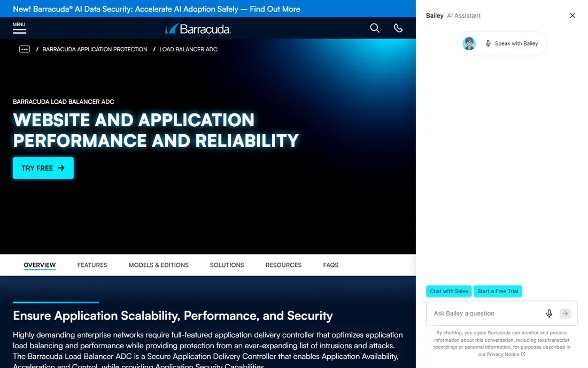Click the send arrow in Bailey chat
Screen dimensions: 588x368
(565, 313)
